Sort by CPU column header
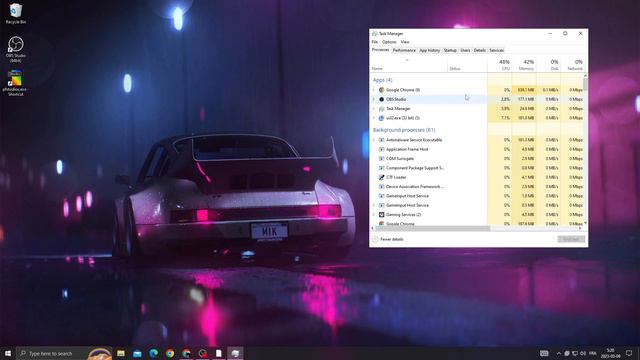The image size is (640, 360). 500,64
